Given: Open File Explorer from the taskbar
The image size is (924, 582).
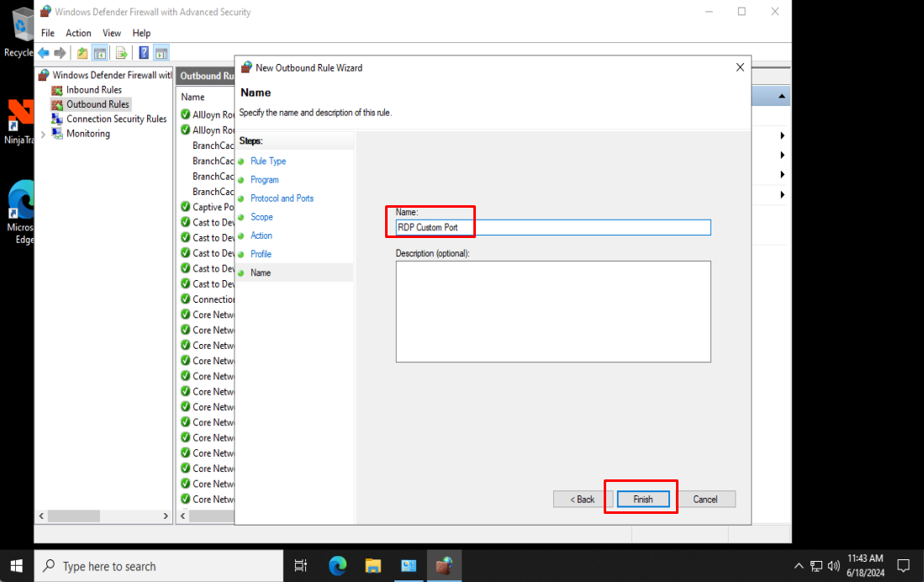Looking at the screenshot, I should tap(373, 566).
